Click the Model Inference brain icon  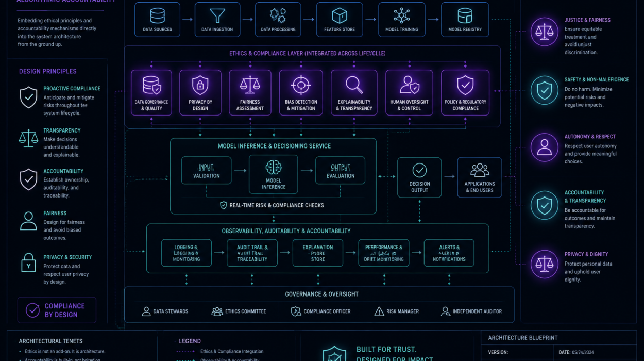tap(273, 167)
